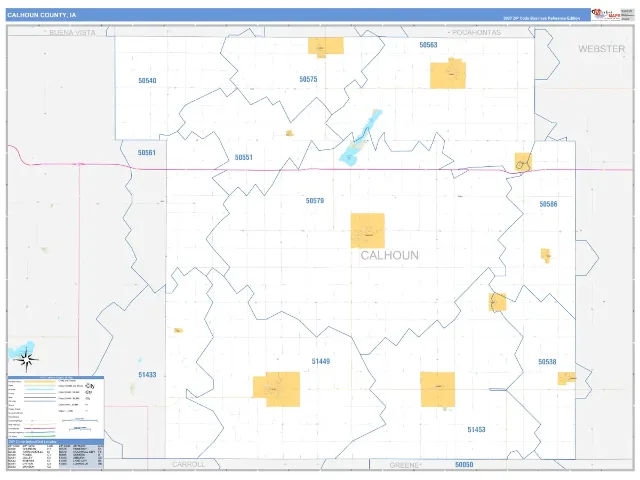Click the WEBSTER county label
The height and width of the screenshot is (480, 640).
click(602, 49)
